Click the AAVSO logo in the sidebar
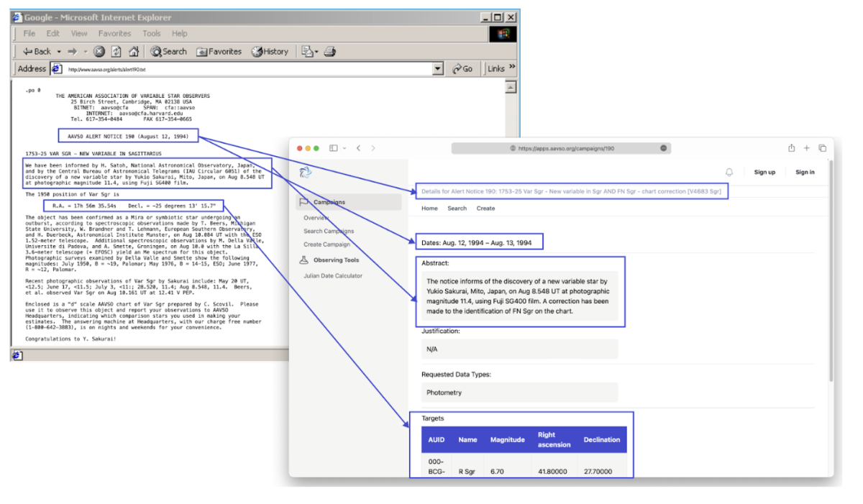 click(x=306, y=173)
